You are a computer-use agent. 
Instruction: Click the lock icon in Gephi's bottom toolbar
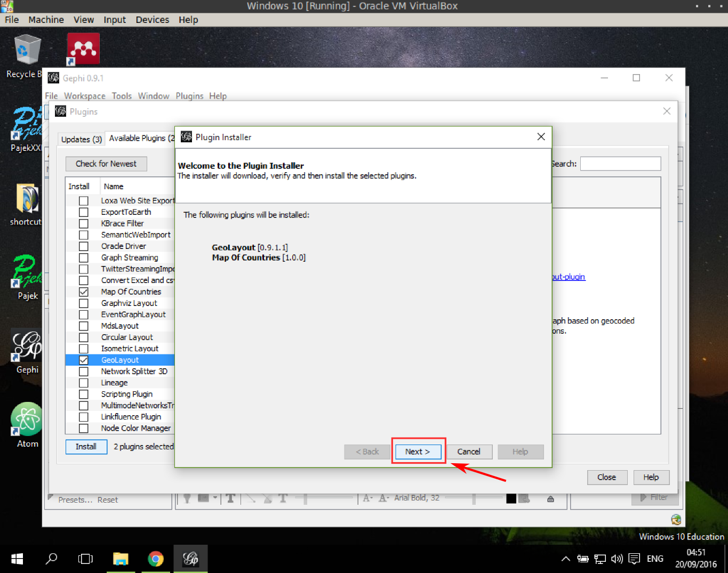tap(550, 499)
